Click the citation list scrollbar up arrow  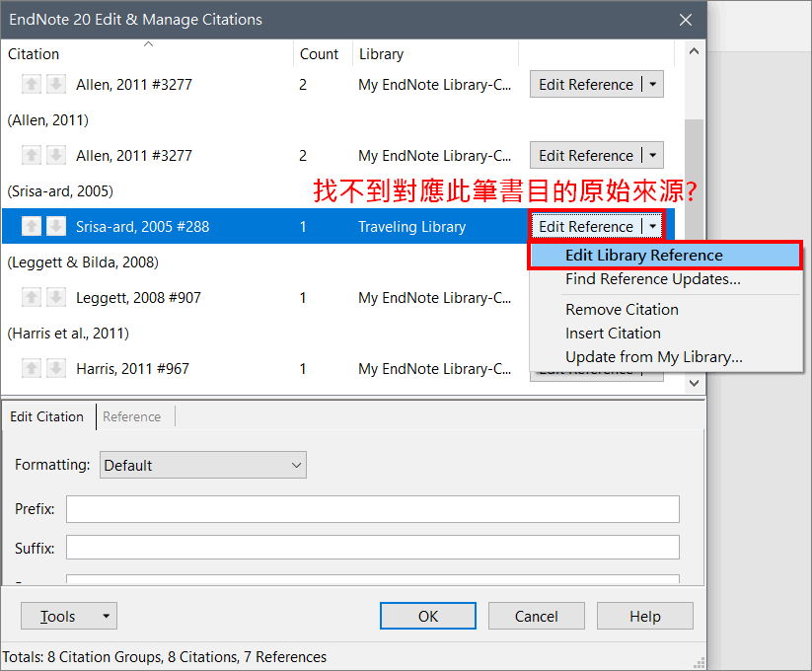(695, 51)
